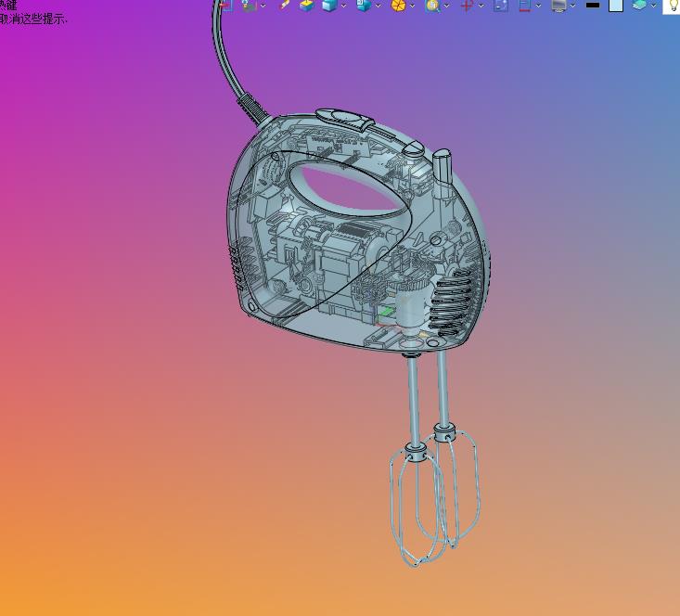This screenshot has height=616, width=680.
Task: Click the magnifier zoom icon
Action: (x=432, y=6)
